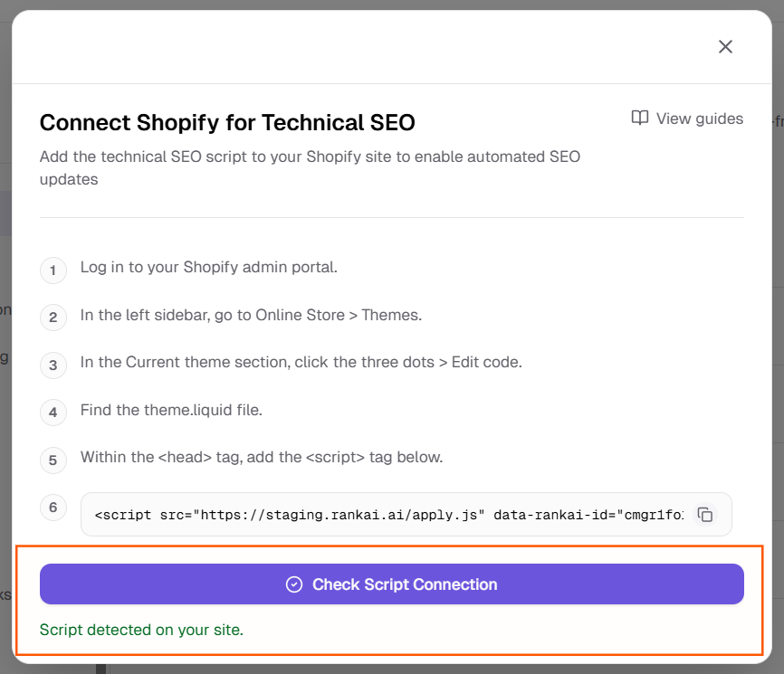Click the Check Script Connection button
The height and width of the screenshot is (674, 784).
point(391,584)
